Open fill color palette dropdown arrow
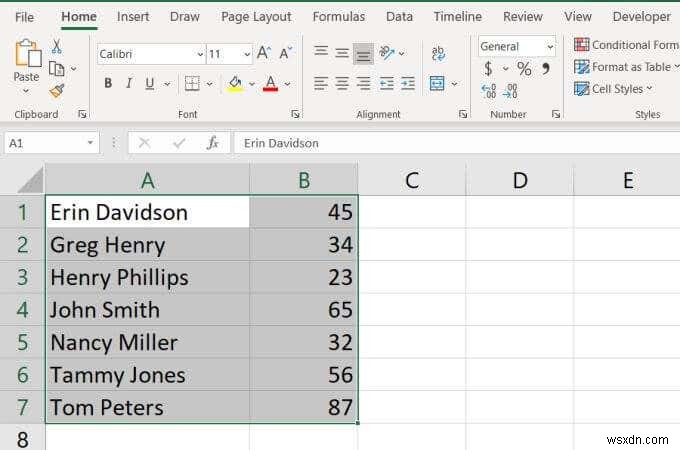 [x=252, y=83]
